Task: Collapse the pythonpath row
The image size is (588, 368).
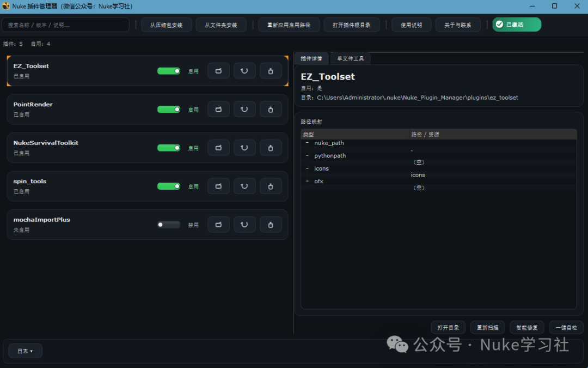Action: click(x=307, y=155)
